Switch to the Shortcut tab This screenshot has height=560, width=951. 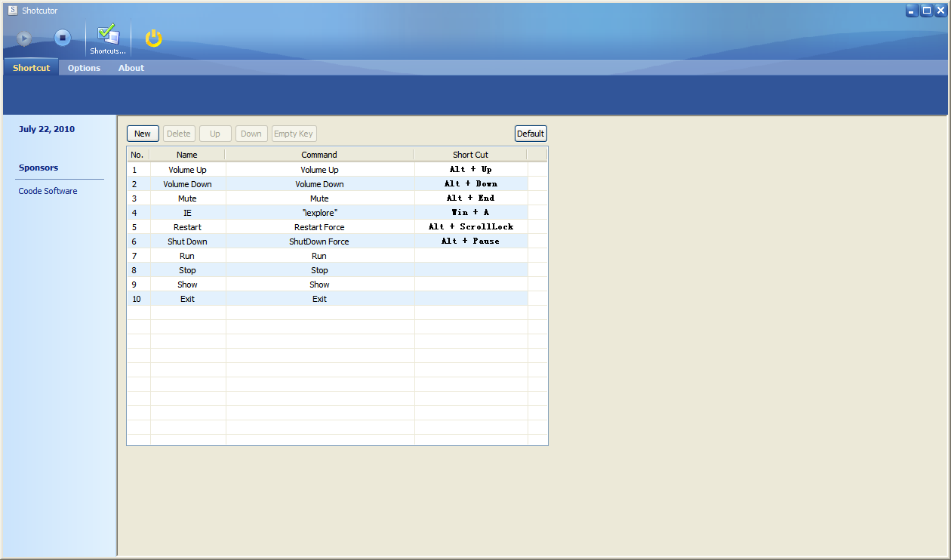[x=31, y=68]
